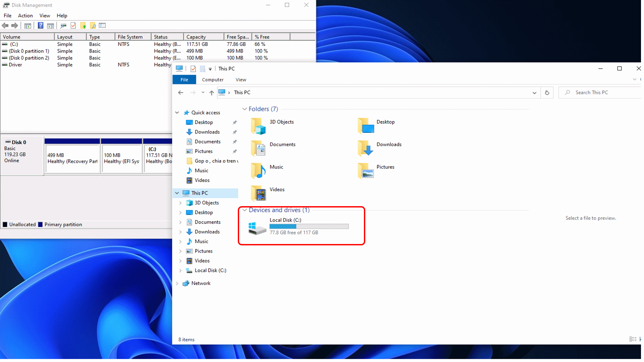Viewport: 644px width, 362px height.
Task: Select Downloads under Quick access
Action: (x=207, y=132)
